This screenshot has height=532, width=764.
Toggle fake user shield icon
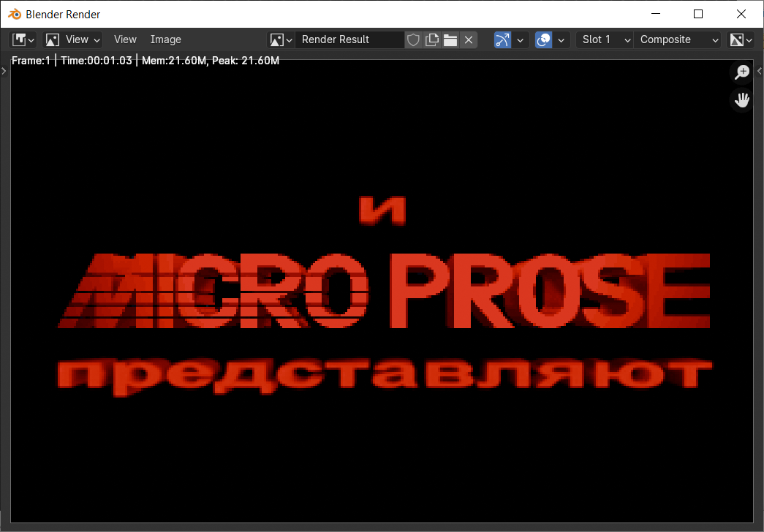point(413,39)
